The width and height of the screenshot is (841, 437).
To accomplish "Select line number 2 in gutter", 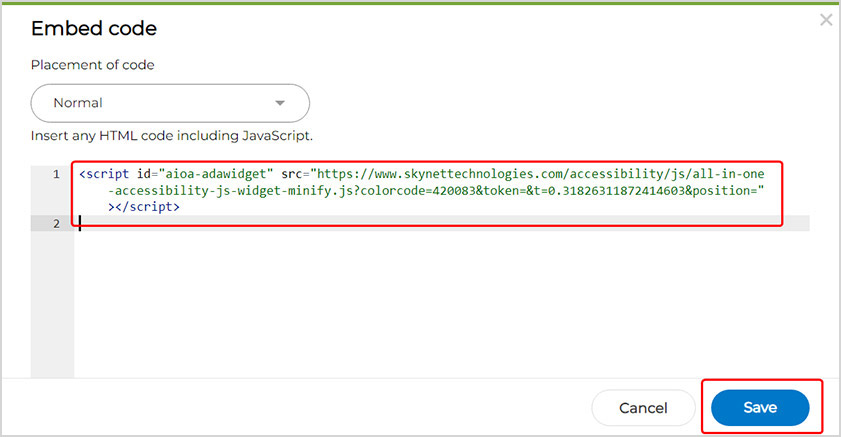I will click(56, 224).
